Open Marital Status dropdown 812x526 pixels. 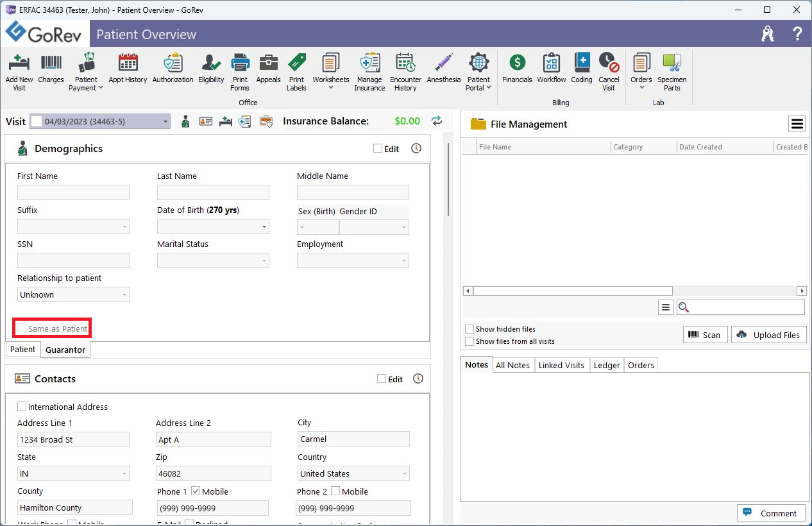pyautogui.click(x=264, y=260)
